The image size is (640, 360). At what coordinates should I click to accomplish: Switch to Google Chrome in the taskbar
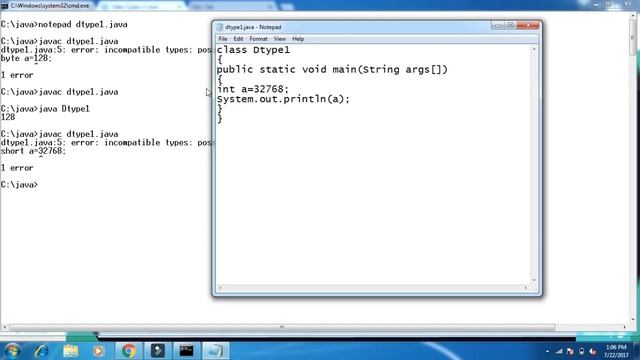point(129,351)
